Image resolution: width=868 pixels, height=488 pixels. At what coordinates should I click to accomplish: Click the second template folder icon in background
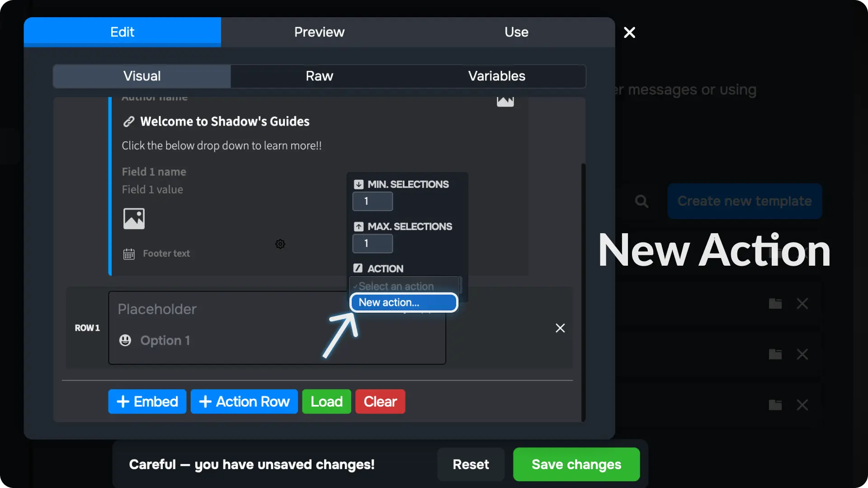tap(775, 354)
